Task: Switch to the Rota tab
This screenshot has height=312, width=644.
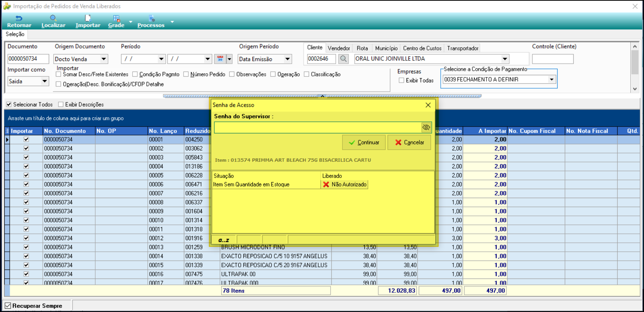Action: pyautogui.click(x=362, y=48)
